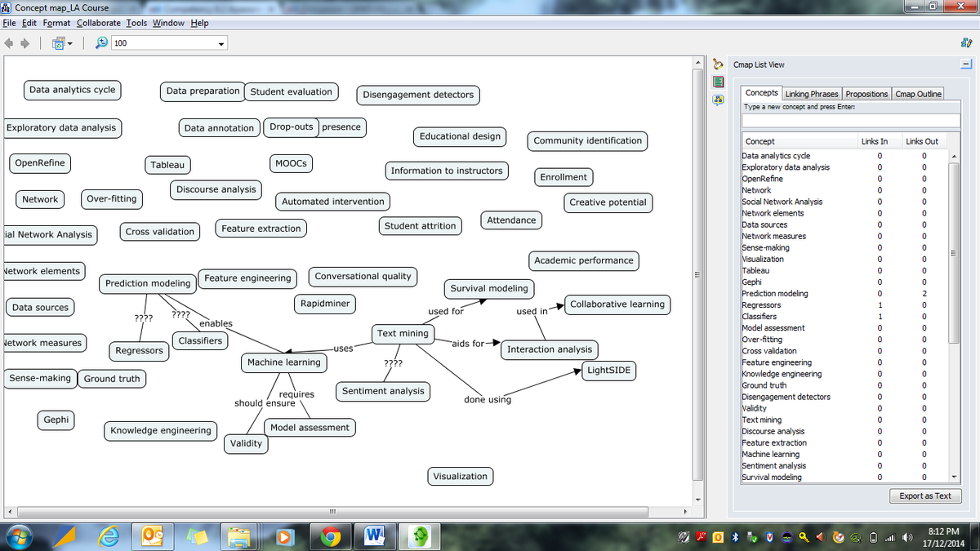Click the 'should ensure' linking phrase

(265, 403)
